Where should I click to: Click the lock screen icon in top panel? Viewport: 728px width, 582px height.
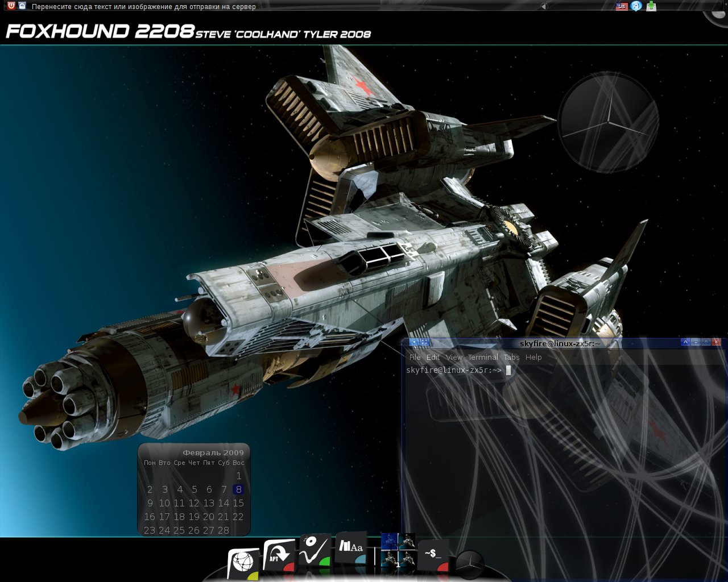[22, 6]
